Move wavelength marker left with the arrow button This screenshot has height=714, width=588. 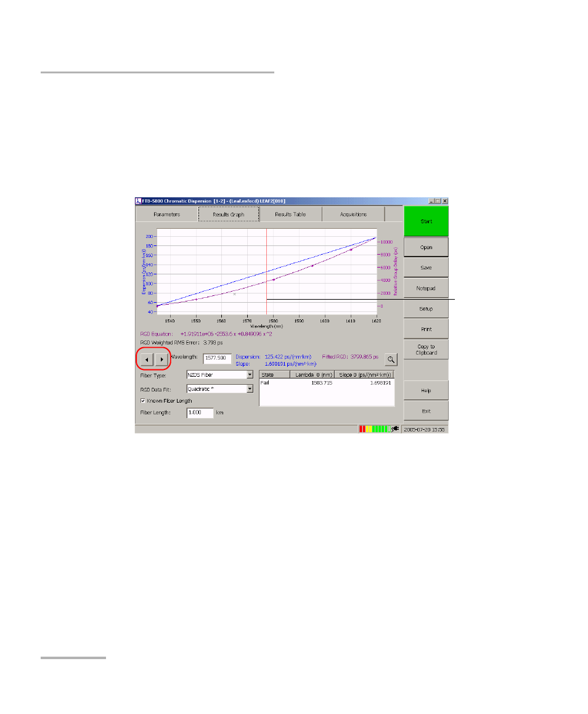click(147, 359)
